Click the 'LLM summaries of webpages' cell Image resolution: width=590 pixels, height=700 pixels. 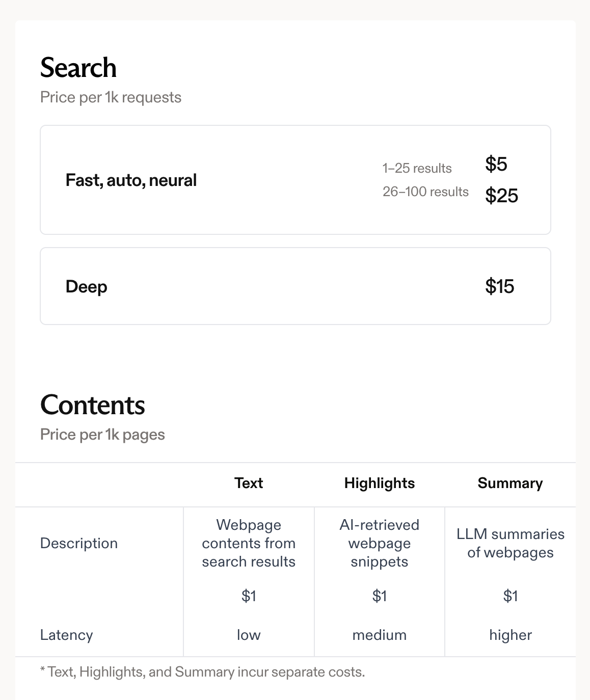(x=510, y=543)
